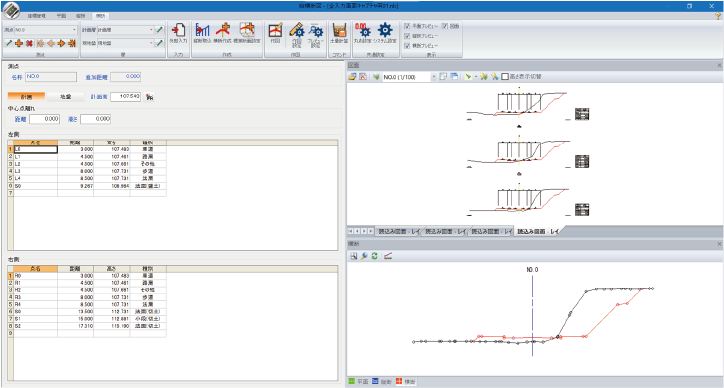
Task: Click the open folder icon in 図面 panel
Action: [352, 77]
